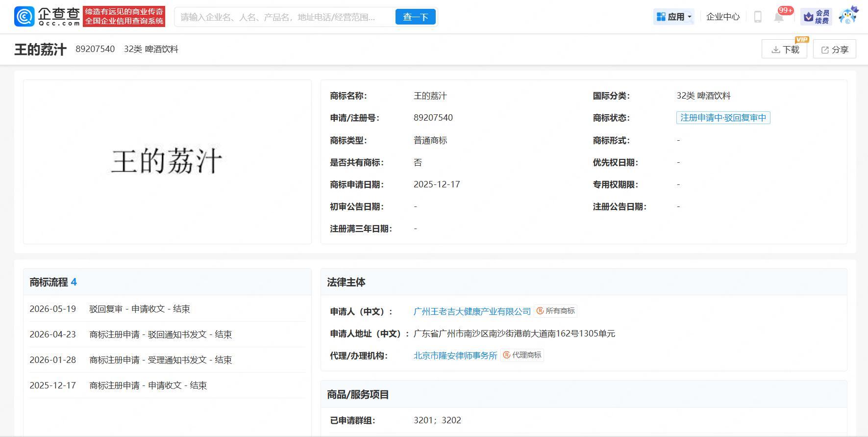Click the 32类 啤酒饮料 text in the title bar
Viewport: 868px width, 437px height.
[x=151, y=49]
